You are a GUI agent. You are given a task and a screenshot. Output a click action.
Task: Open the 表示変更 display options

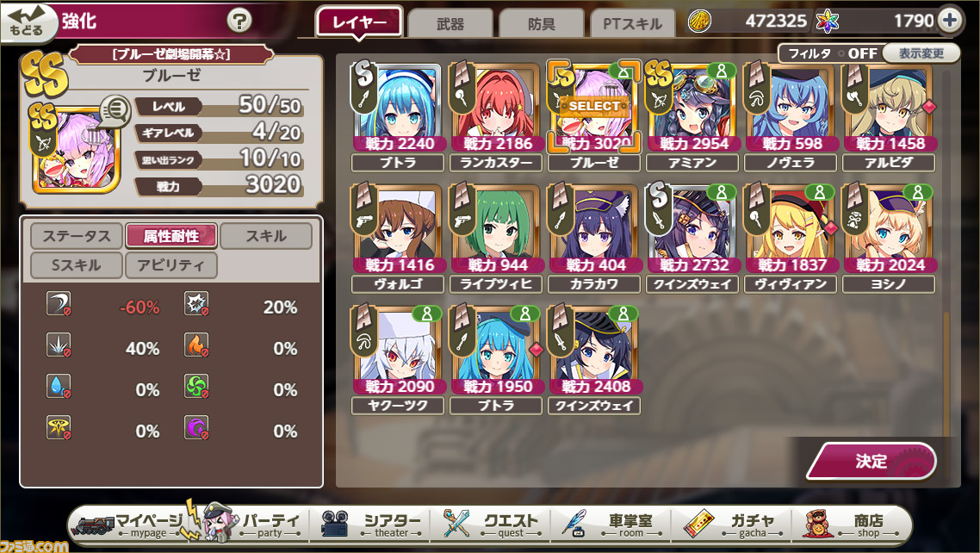pyautogui.click(x=921, y=53)
